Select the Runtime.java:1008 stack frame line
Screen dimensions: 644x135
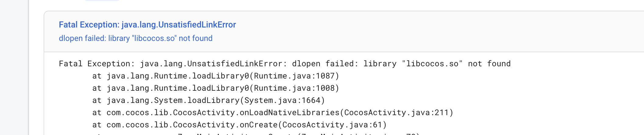tap(215, 88)
